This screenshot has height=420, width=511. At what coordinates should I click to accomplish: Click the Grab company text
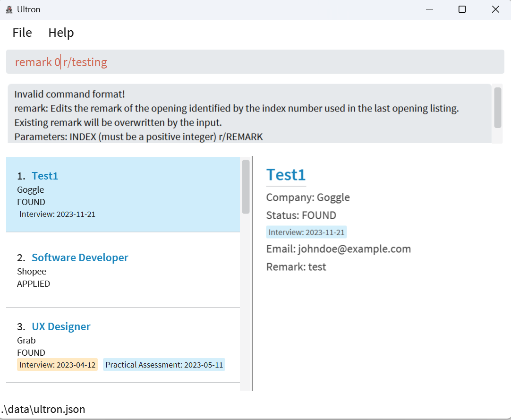(x=26, y=341)
